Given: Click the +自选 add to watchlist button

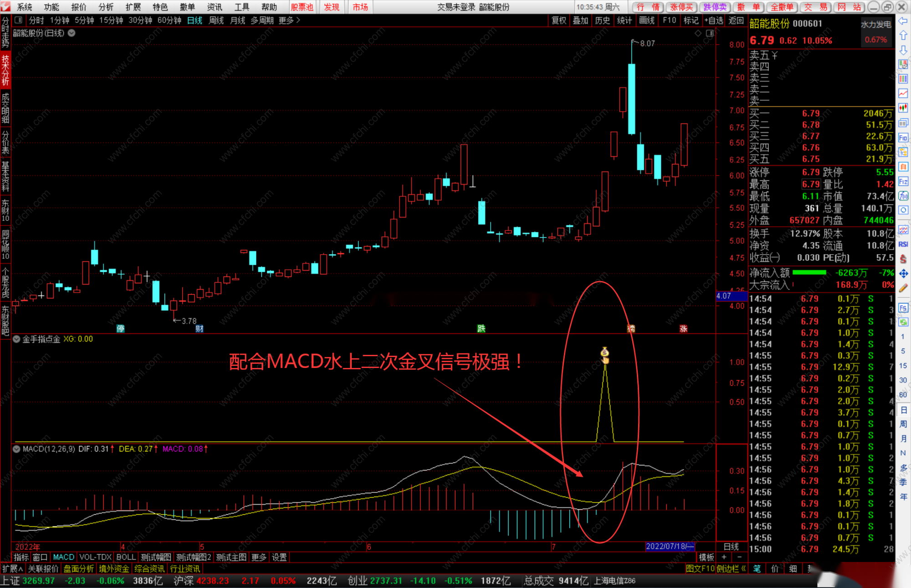Looking at the screenshot, I should point(713,20).
